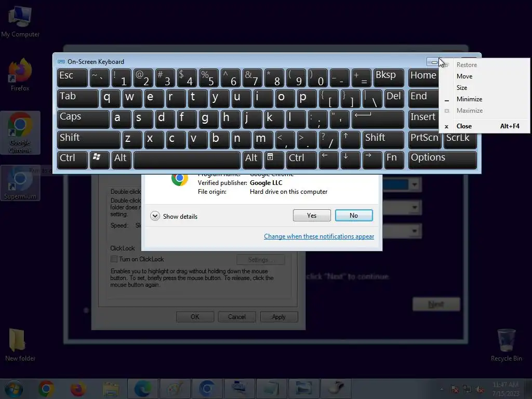The width and height of the screenshot is (532, 399).
Task: Click the up arrow key
Action: (x=350, y=140)
